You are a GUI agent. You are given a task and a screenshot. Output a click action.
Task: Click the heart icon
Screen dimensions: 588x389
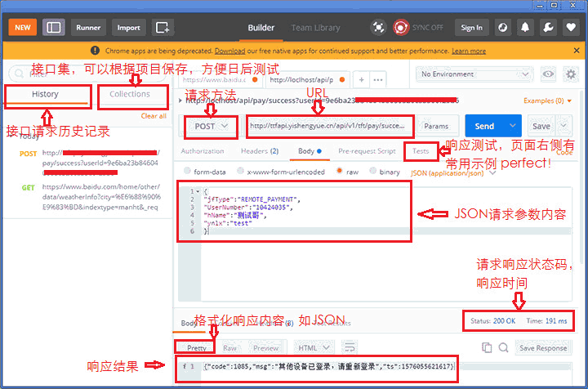click(571, 28)
